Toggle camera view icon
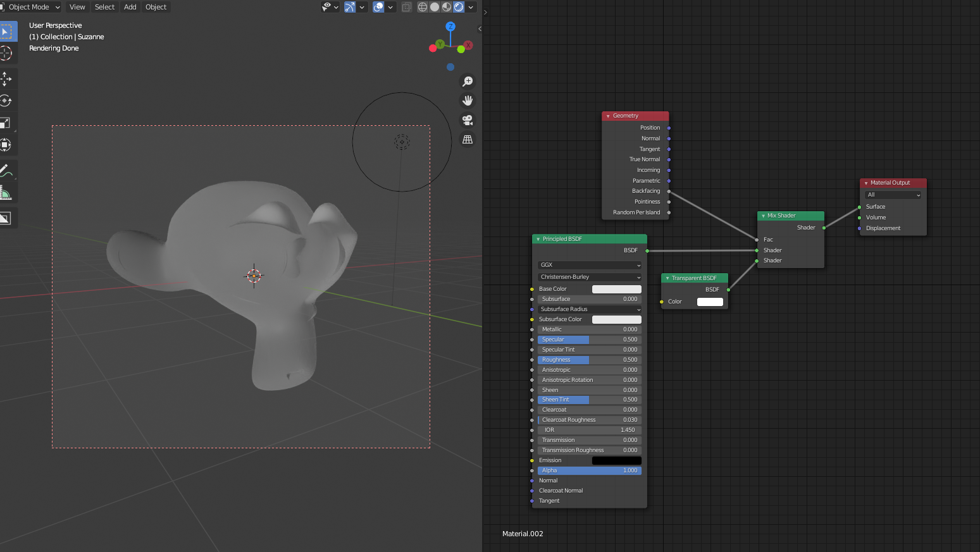The height and width of the screenshot is (552, 980). [468, 120]
